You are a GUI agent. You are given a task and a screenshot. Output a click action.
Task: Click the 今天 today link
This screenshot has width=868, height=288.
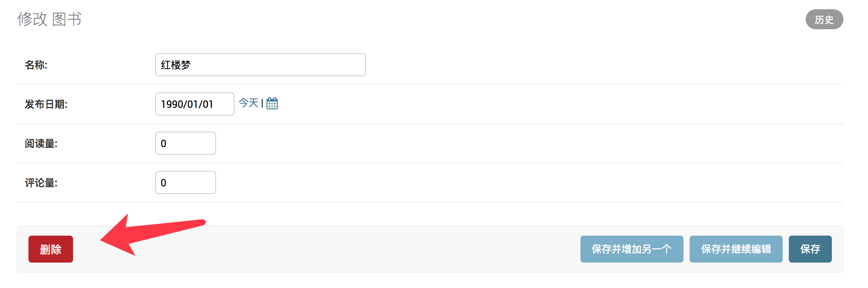(x=248, y=103)
